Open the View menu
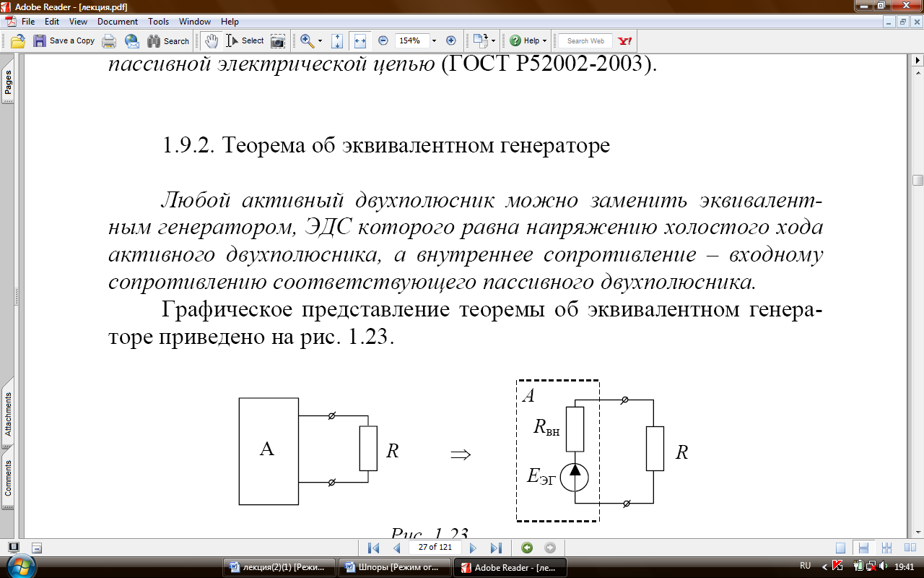This screenshot has width=924, height=578. click(78, 22)
